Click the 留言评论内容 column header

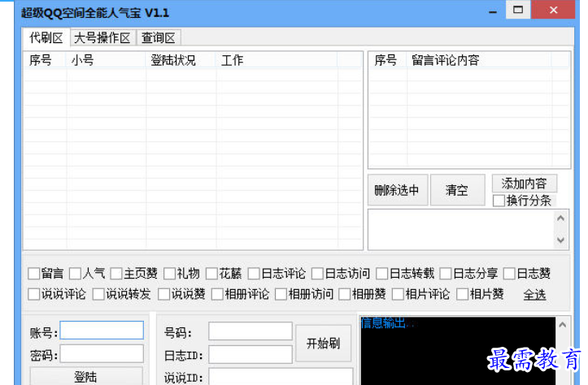pos(479,60)
